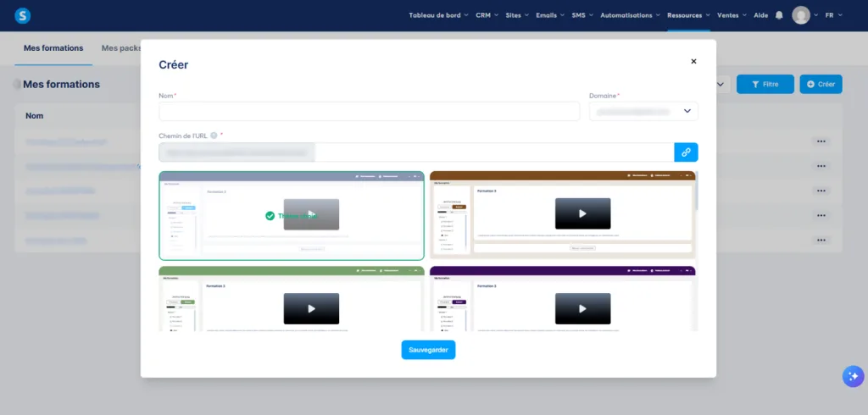Open the Sites menu
Viewport: 868px width, 415px height.
[517, 15]
